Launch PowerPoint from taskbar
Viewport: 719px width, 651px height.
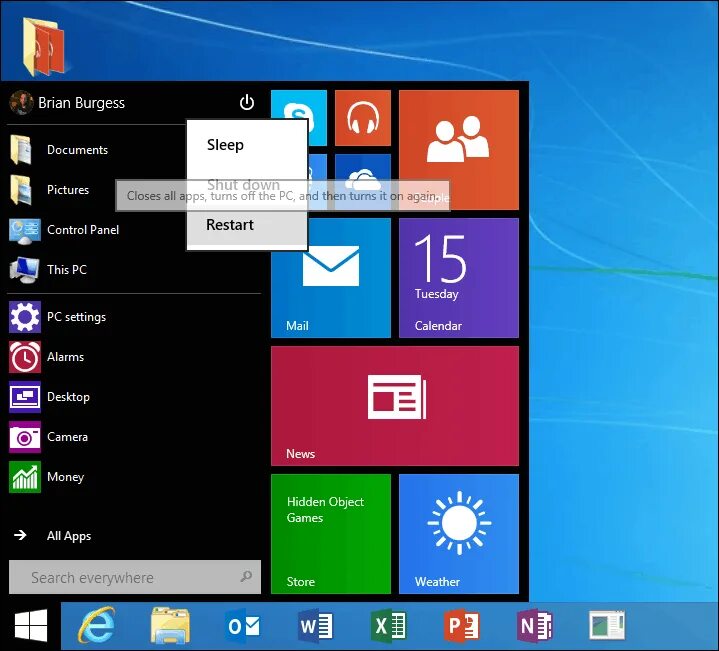(x=462, y=626)
